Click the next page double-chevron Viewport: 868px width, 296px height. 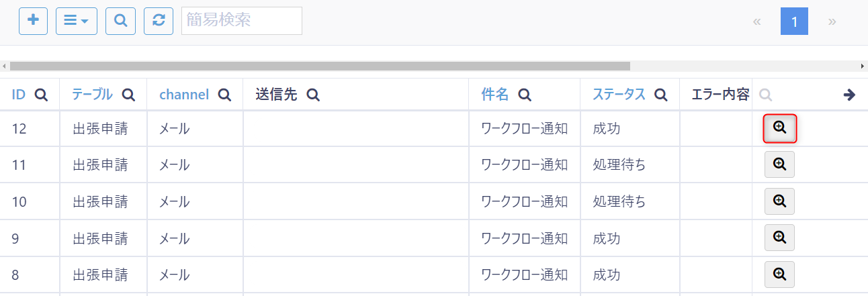point(832,21)
